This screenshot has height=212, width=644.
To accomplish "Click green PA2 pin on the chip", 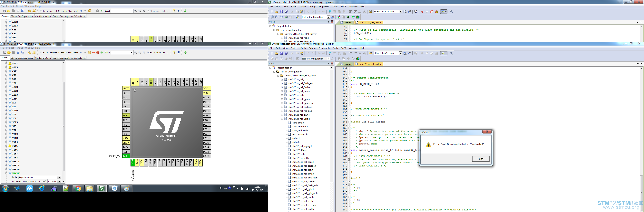I will [x=126, y=156].
